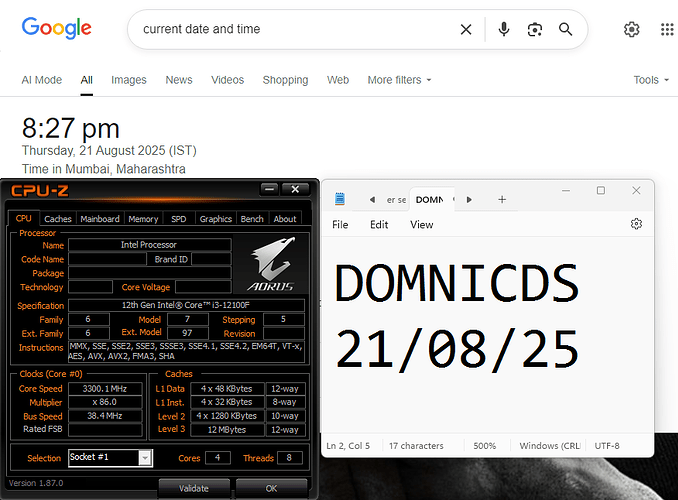Switch to Images results tab
The height and width of the screenshot is (500, 678).
(129, 80)
